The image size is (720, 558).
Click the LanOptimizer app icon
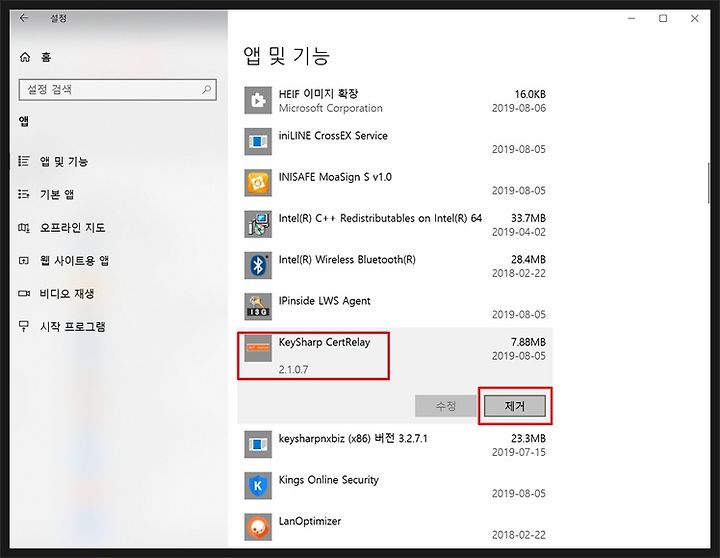[x=258, y=527]
